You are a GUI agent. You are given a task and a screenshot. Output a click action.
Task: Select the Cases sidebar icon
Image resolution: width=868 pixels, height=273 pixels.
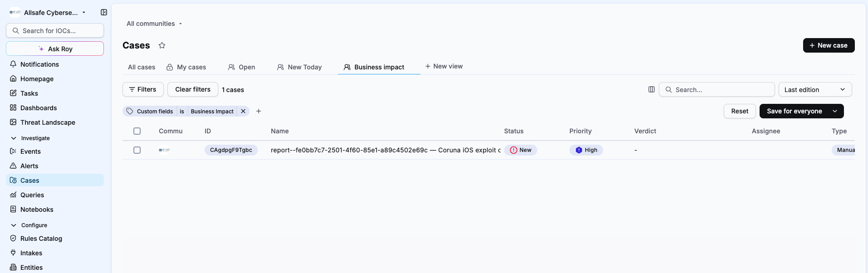pos(13,180)
